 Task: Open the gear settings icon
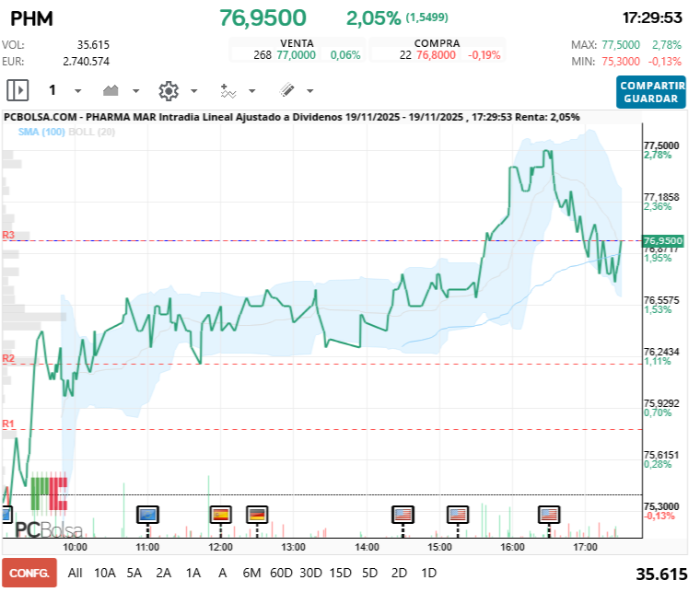click(168, 90)
